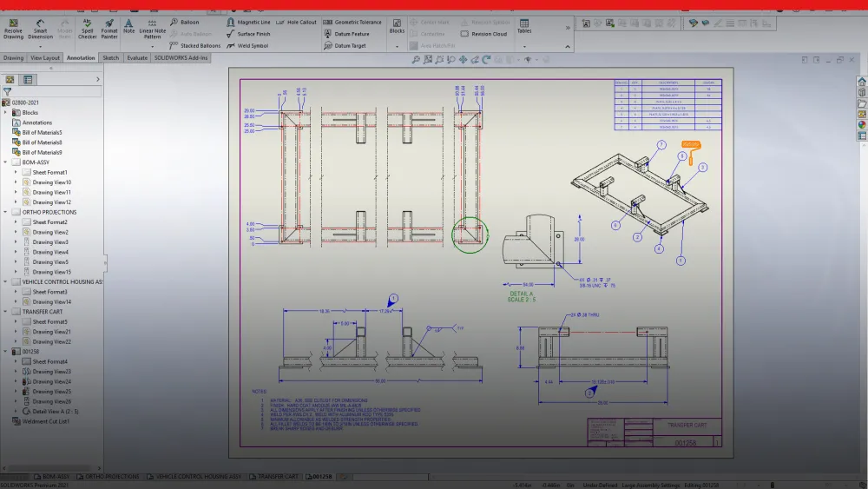Click the Pan view tool
The width and height of the screenshot is (868, 489).
463,59
